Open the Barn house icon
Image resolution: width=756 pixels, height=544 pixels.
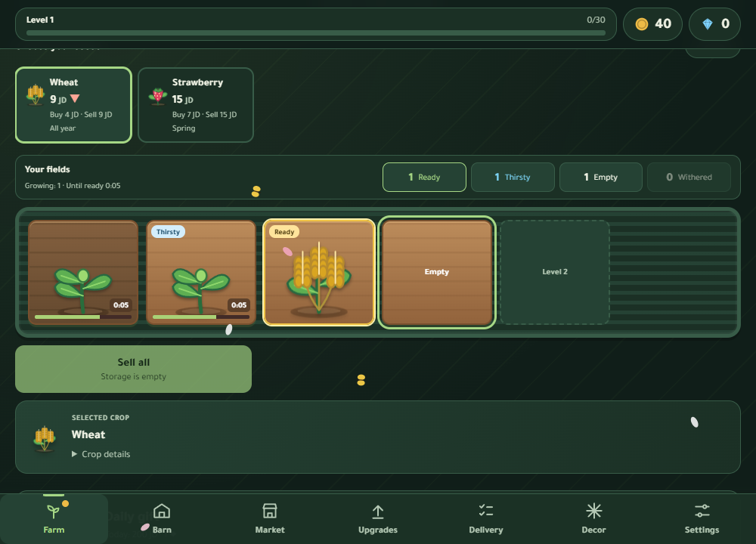[x=162, y=511]
